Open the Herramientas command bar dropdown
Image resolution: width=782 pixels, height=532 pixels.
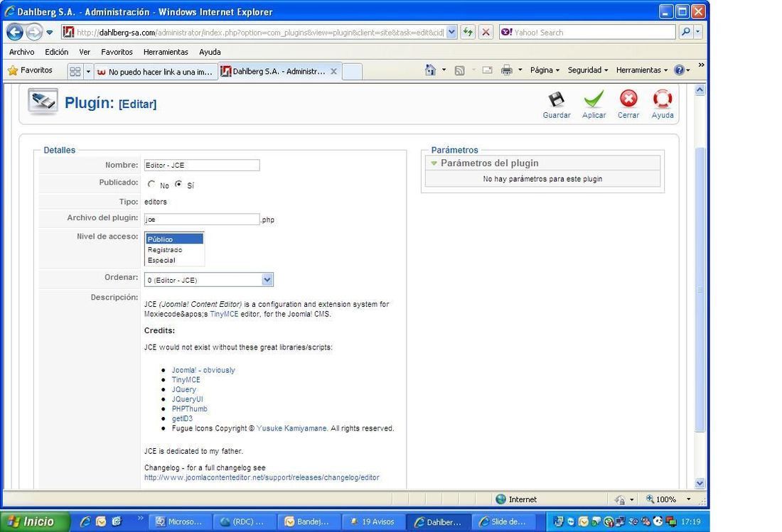pos(642,70)
